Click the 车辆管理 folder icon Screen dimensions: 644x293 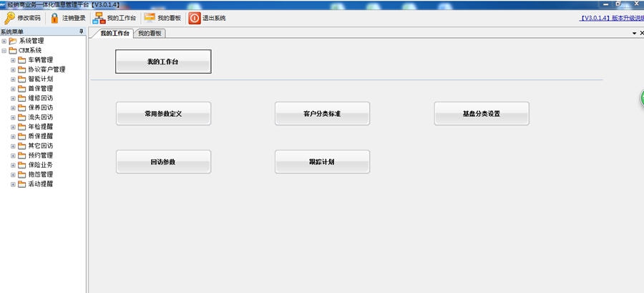tap(21, 60)
